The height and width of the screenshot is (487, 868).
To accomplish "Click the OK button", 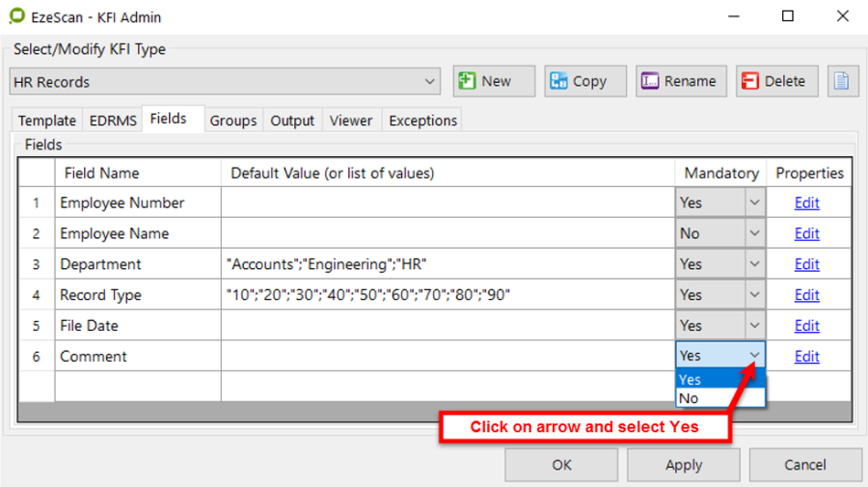I will click(561, 465).
